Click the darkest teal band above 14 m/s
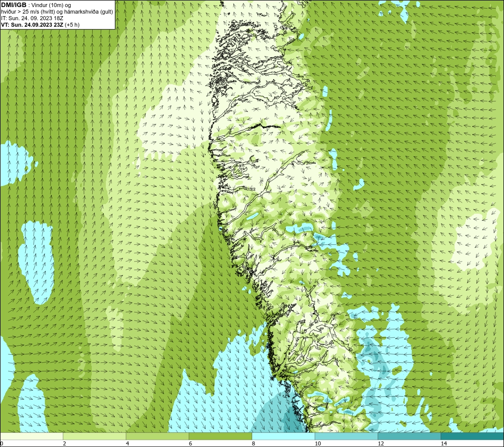Image resolution: width=504 pixels, height=447 pixels. [x=473, y=436]
